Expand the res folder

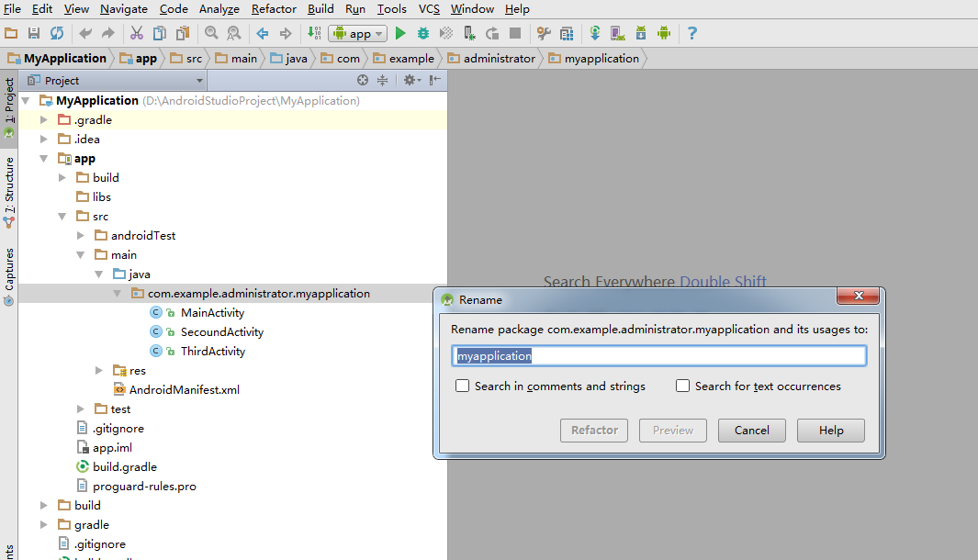click(x=98, y=370)
